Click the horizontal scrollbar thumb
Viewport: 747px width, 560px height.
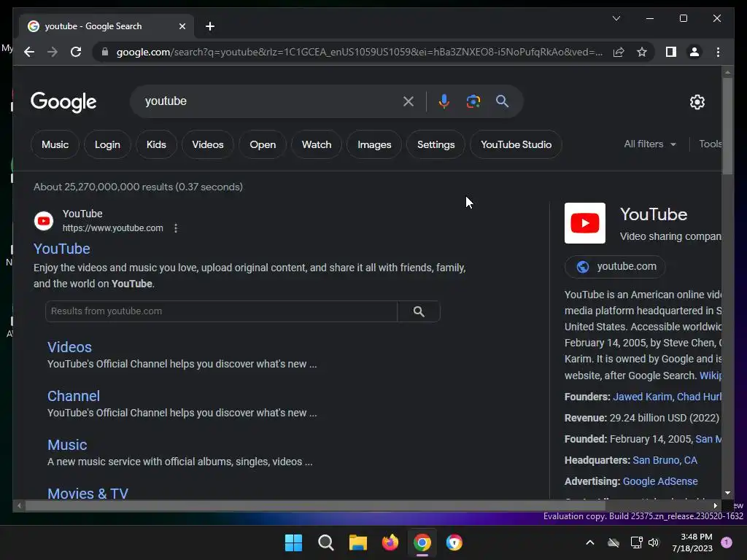[315, 506]
